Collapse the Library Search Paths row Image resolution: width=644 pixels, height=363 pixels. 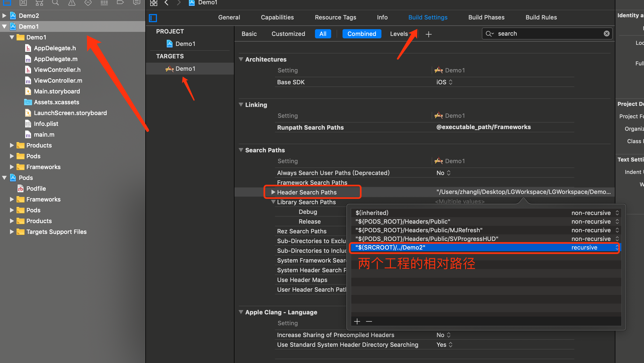[x=273, y=202]
